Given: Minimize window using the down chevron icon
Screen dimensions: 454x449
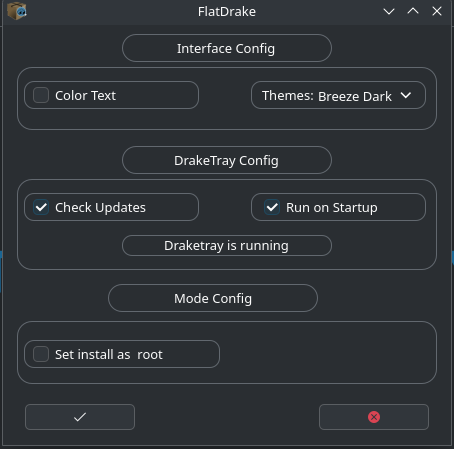Looking at the screenshot, I should click(389, 12).
